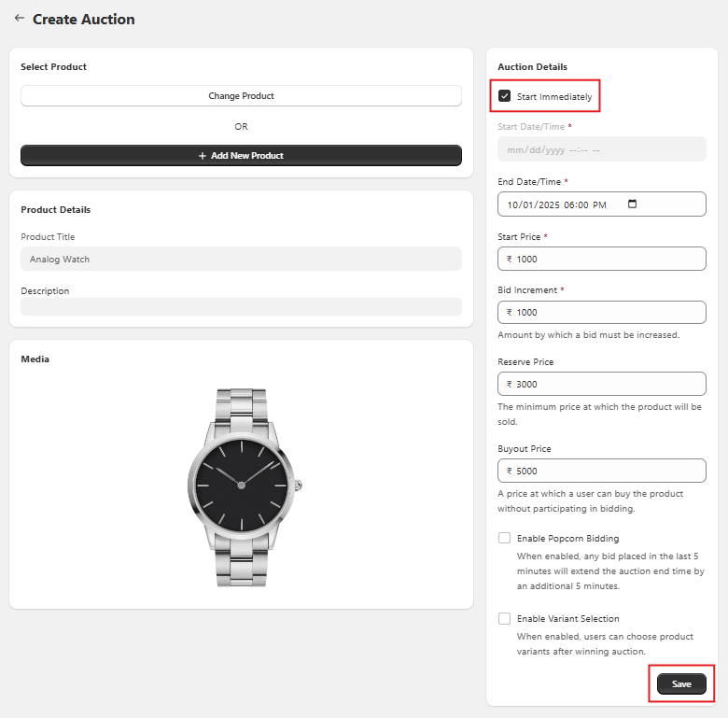Enable Variant Selection checkbox
The width and height of the screenshot is (728, 718).
[x=505, y=618]
